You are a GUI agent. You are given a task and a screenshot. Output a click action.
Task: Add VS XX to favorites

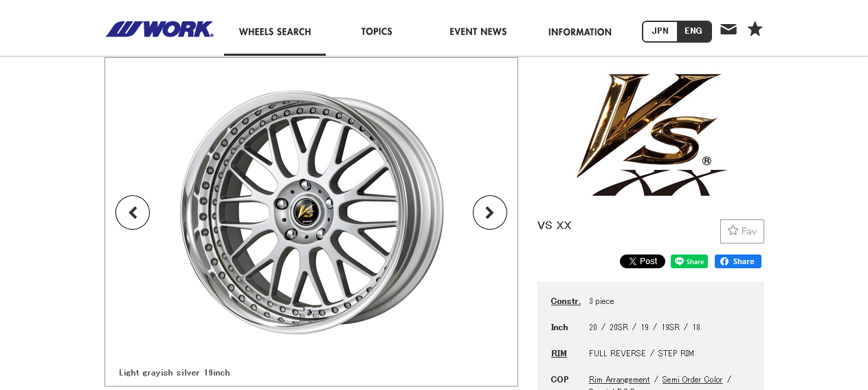coord(742,231)
